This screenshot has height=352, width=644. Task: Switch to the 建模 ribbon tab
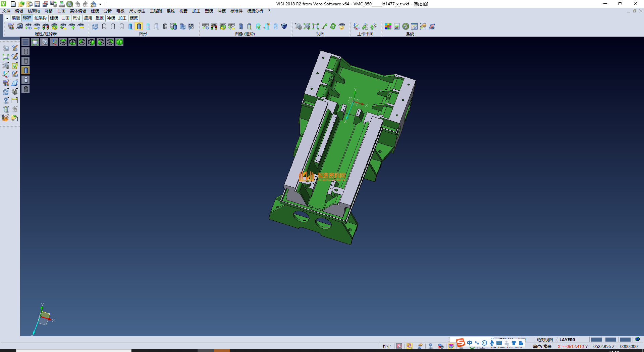54,18
